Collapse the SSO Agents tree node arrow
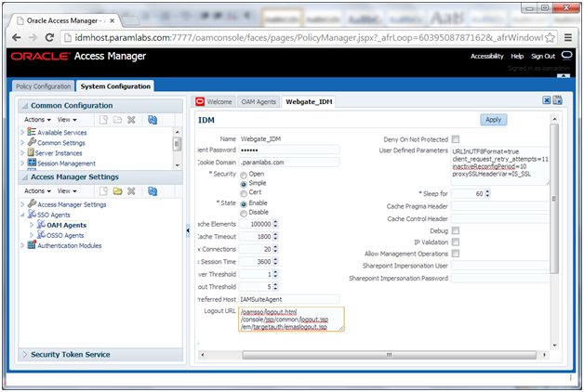The width and height of the screenshot is (584, 392). click(x=22, y=215)
